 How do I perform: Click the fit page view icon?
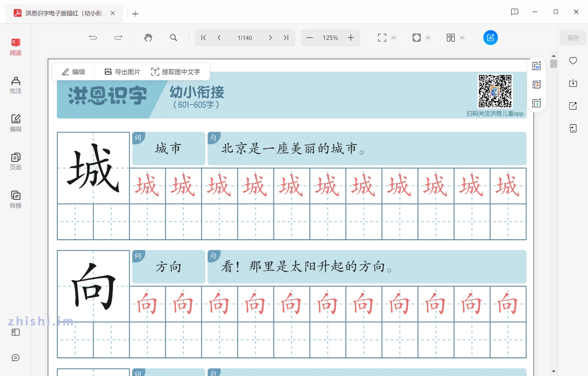coord(417,38)
